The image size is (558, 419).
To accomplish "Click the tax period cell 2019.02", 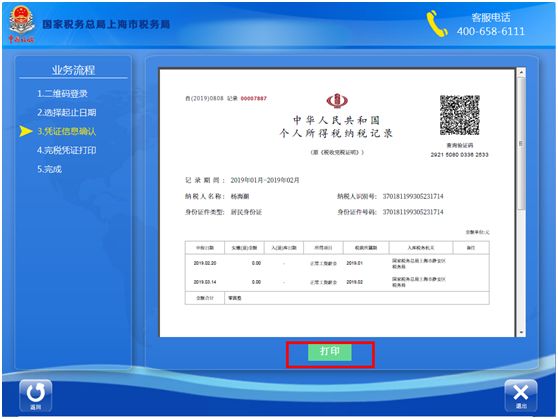I will [354, 282].
